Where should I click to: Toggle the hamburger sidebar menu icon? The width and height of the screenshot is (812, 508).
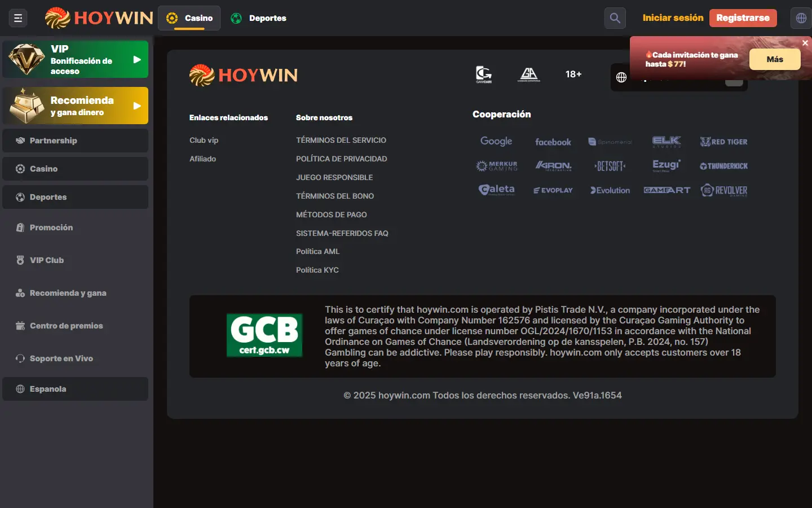click(18, 18)
